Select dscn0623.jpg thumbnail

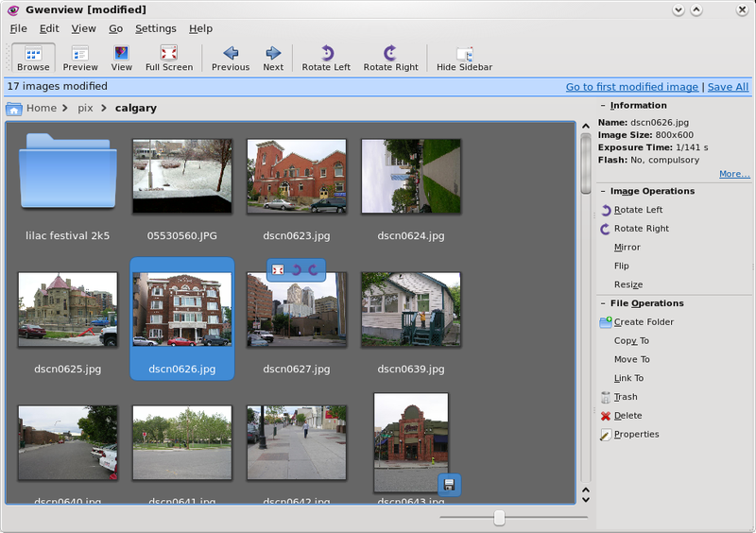tap(297, 177)
